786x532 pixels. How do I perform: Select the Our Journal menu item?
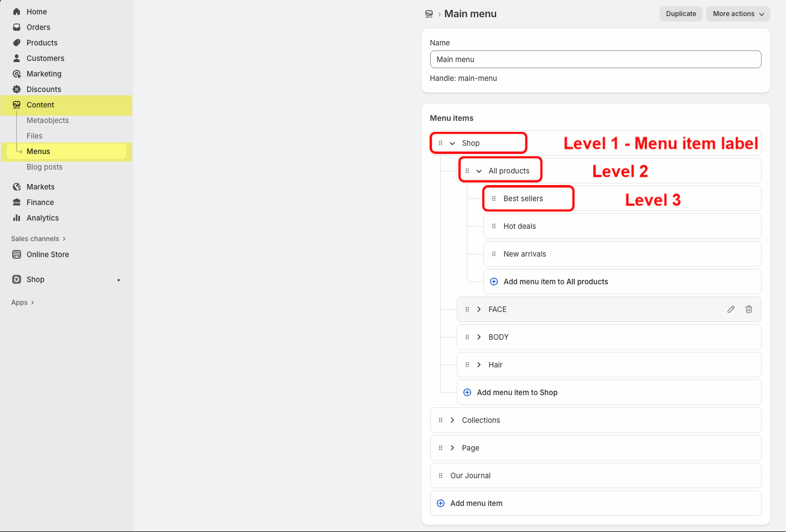click(471, 475)
